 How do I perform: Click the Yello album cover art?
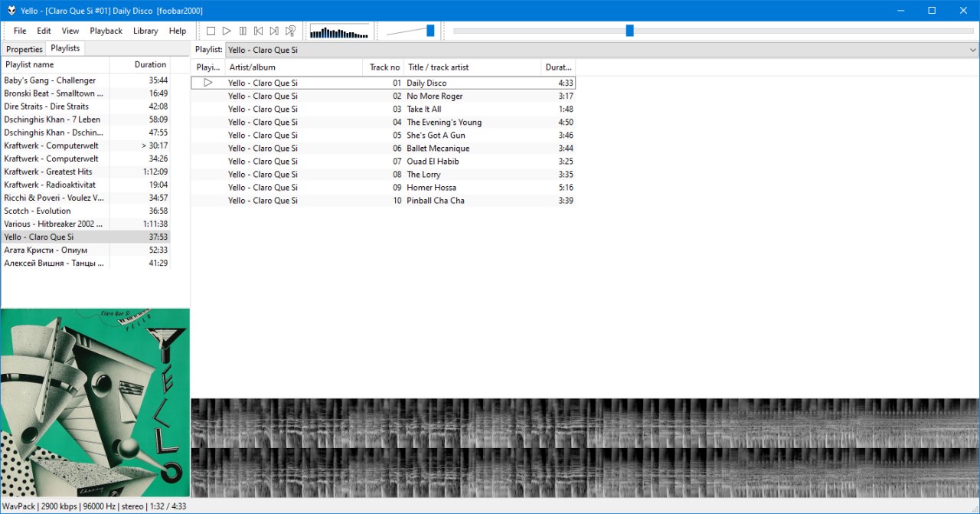click(x=95, y=403)
